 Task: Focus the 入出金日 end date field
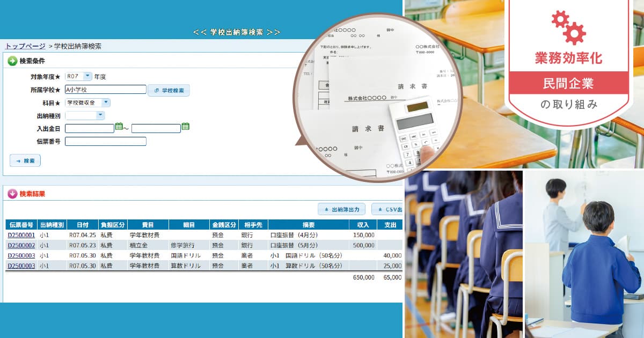[156, 128]
